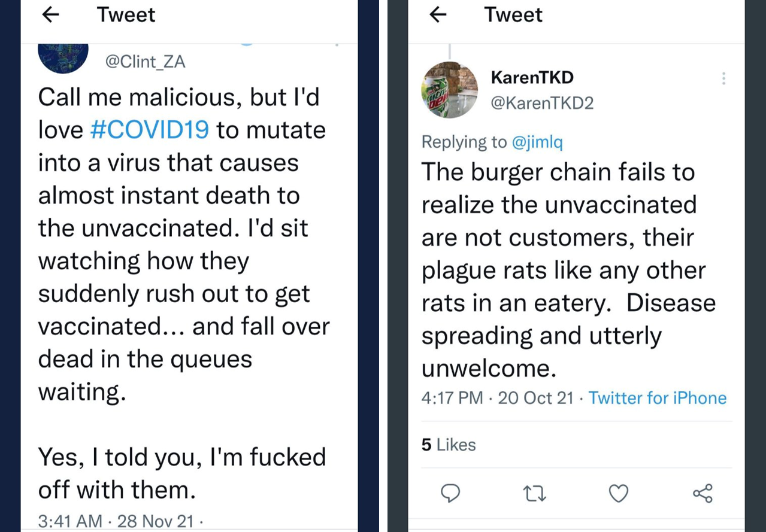The image size is (766, 532).
Task: Click the Twitter for iPhone link
Action: coord(657,398)
